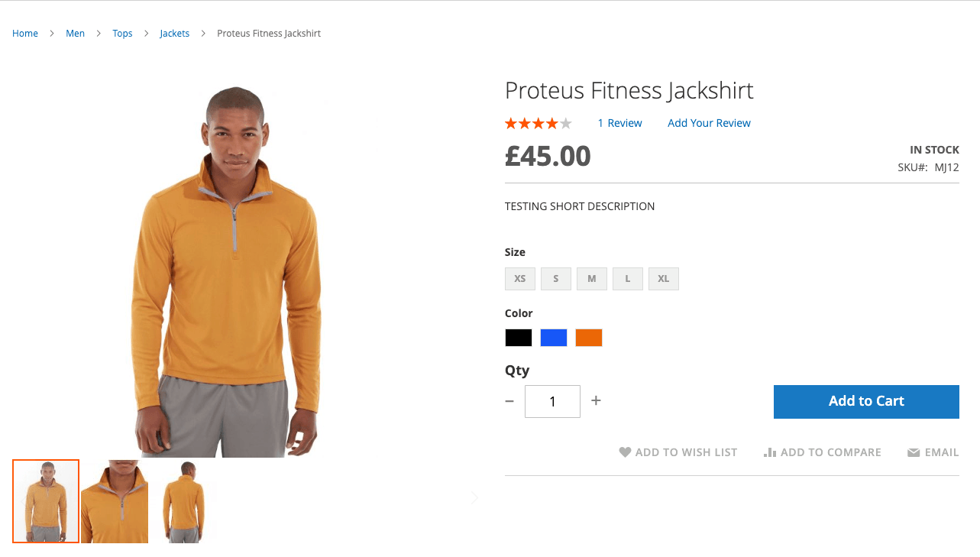Open the 1 Review link

point(619,123)
